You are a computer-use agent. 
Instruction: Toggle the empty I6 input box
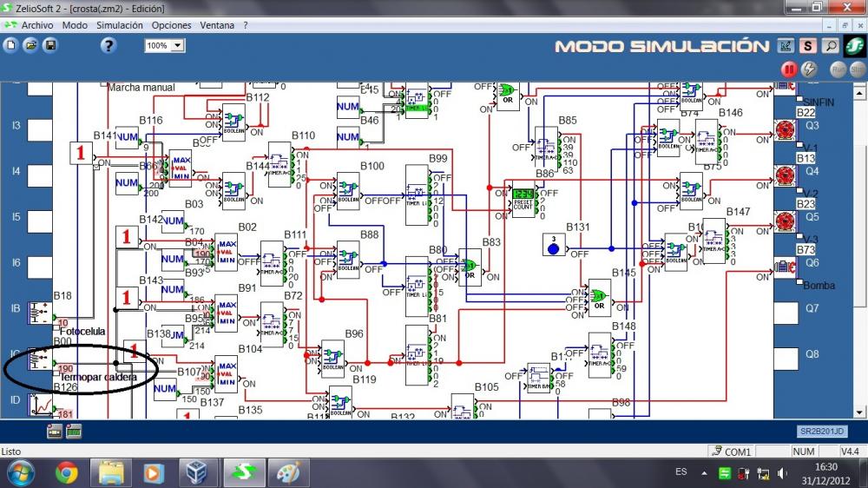point(40,267)
